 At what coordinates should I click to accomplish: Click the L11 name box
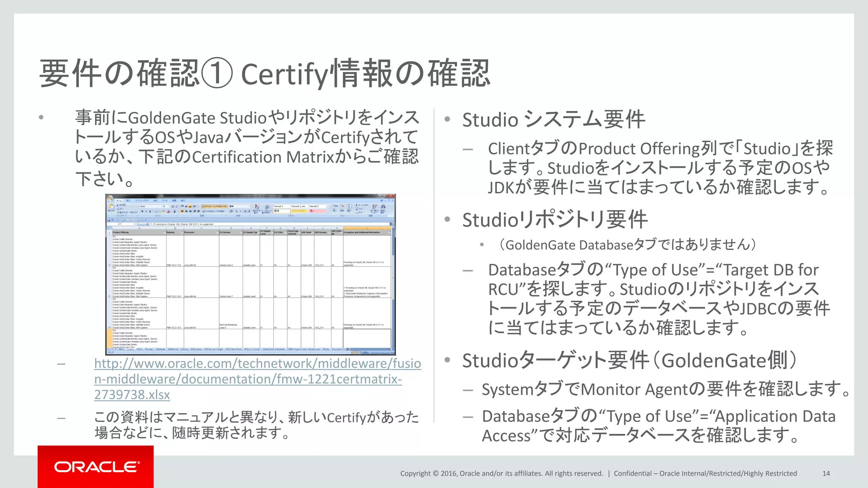point(122,224)
